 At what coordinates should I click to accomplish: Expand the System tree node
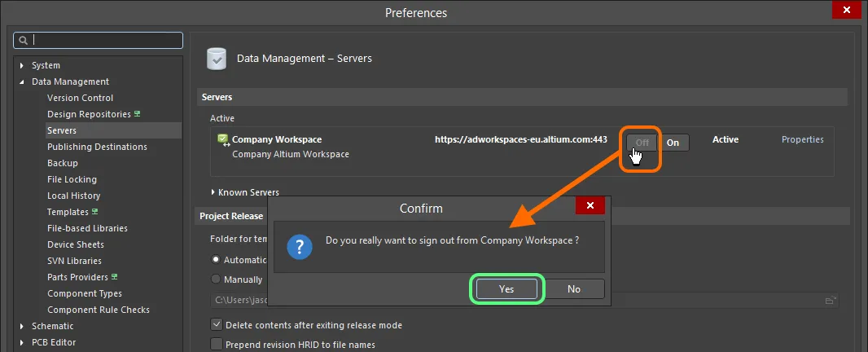click(22, 65)
